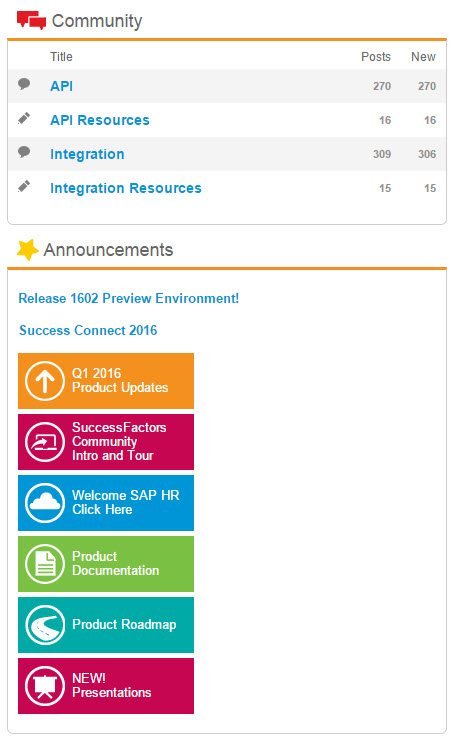
Task: Click the pencil icon beside Integration Resources
Action: 24,186
